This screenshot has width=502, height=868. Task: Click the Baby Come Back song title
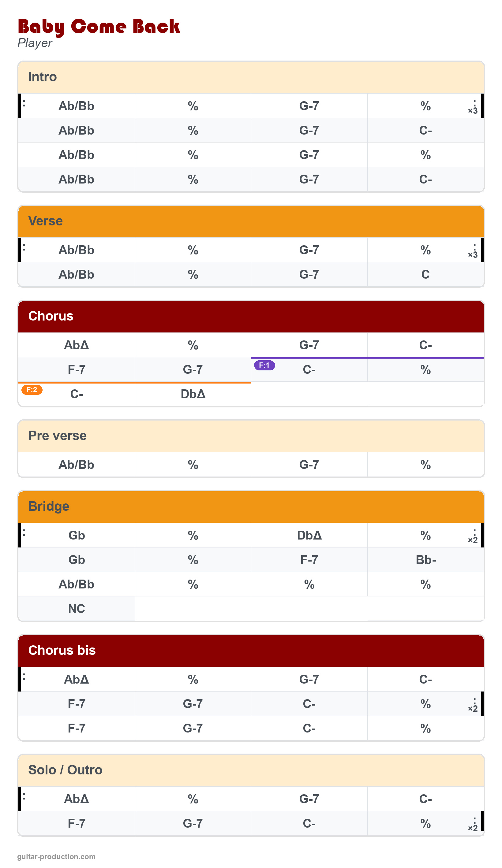(x=99, y=27)
